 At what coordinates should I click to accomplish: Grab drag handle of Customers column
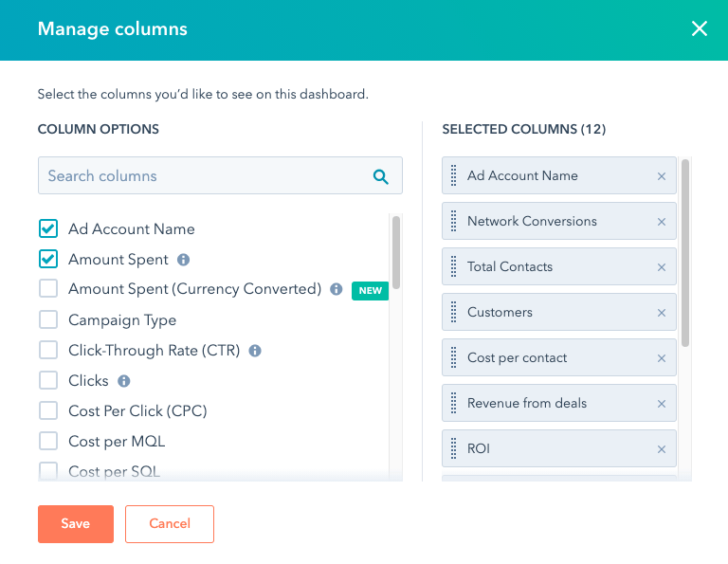(454, 313)
